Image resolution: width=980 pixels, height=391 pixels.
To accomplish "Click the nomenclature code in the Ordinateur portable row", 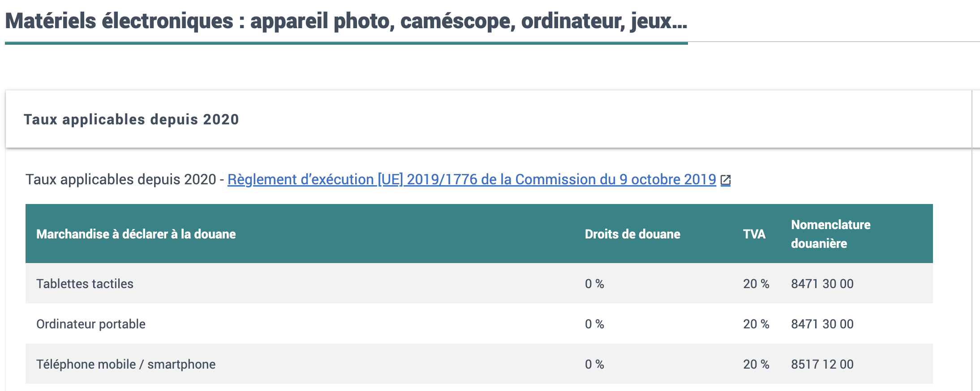I will pyautogui.click(x=822, y=324).
